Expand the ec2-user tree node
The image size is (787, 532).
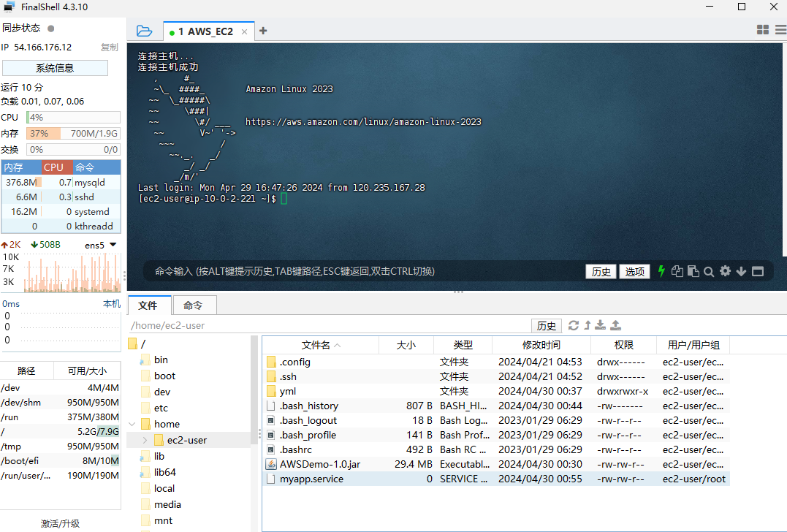click(x=145, y=440)
